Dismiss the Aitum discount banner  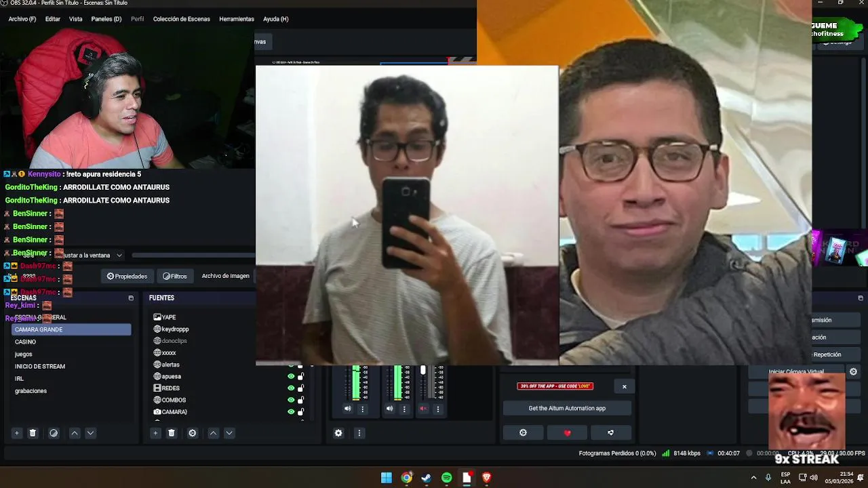pyautogui.click(x=625, y=387)
